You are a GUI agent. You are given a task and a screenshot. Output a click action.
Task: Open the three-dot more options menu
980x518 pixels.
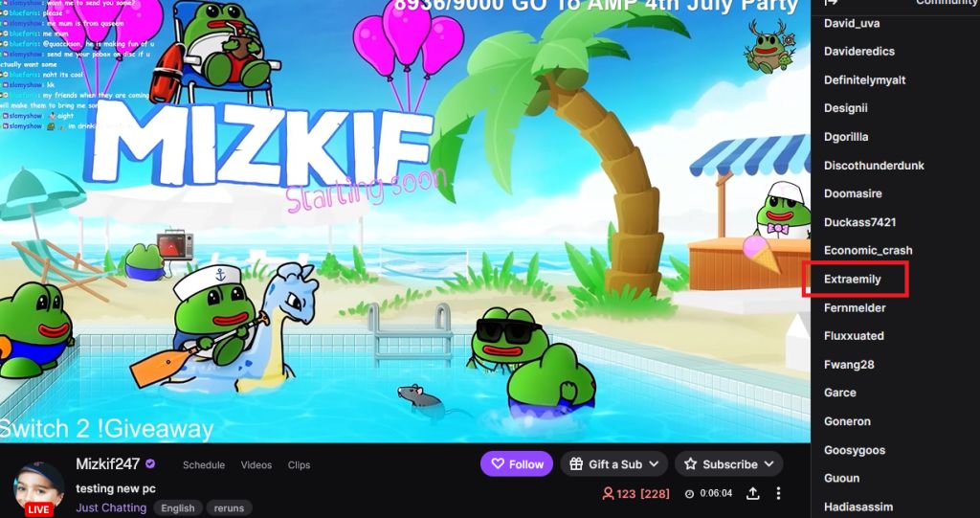click(x=778, y=494)
